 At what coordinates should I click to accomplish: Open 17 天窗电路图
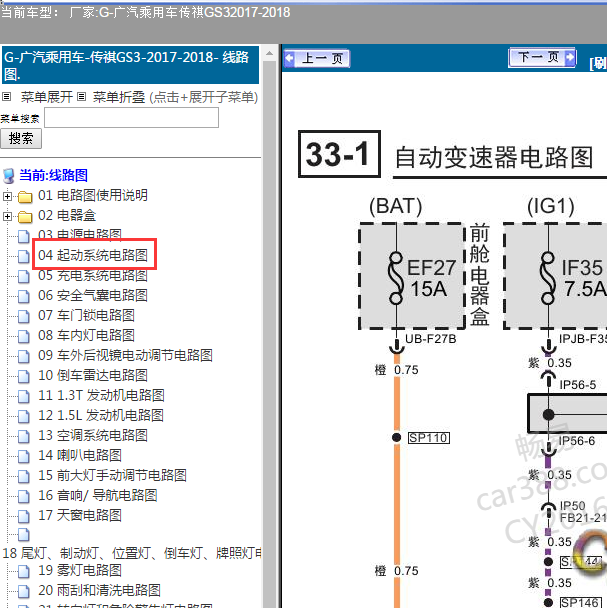click(x=80, y=515)
